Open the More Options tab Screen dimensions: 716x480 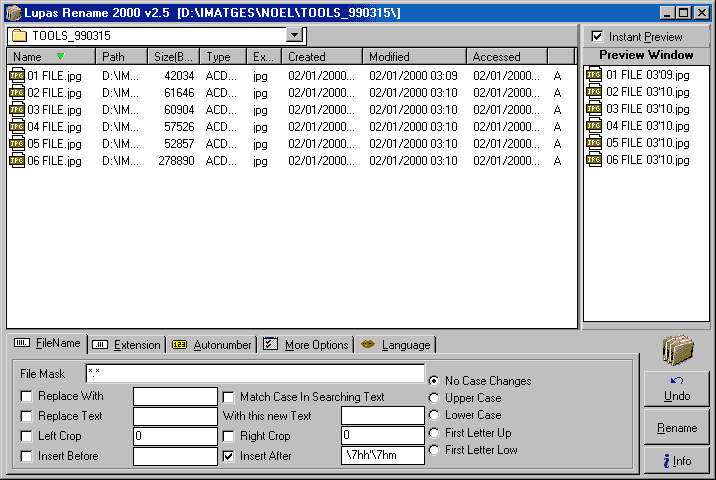pyautogui.click(x=306, y=345)
